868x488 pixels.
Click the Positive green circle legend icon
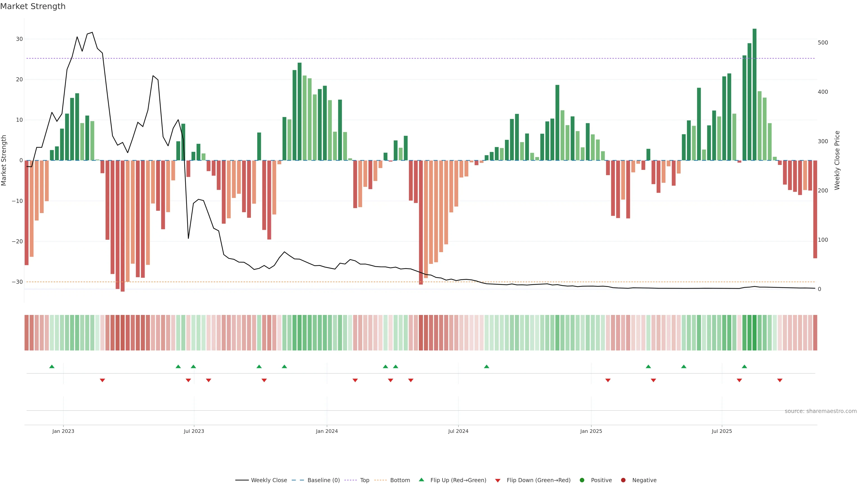(x=582, y=480)
